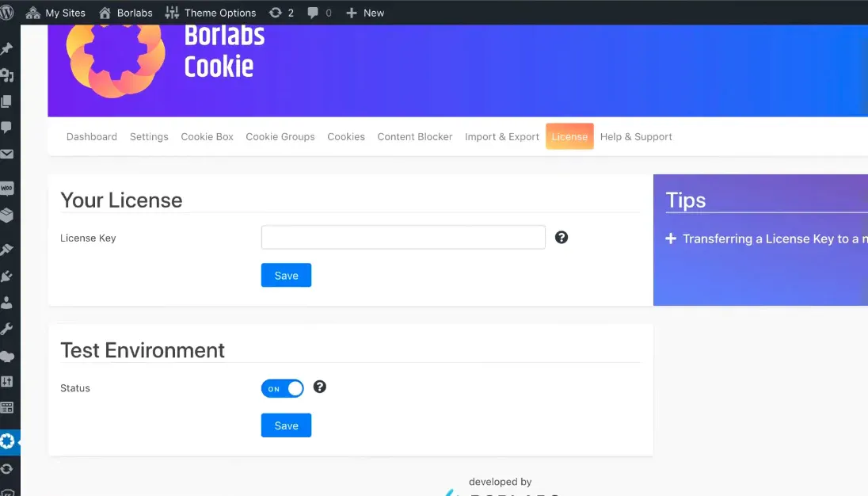868x496 pixels.
Task: Open WooCommerce in the sidebar
Action: [7, 189]
